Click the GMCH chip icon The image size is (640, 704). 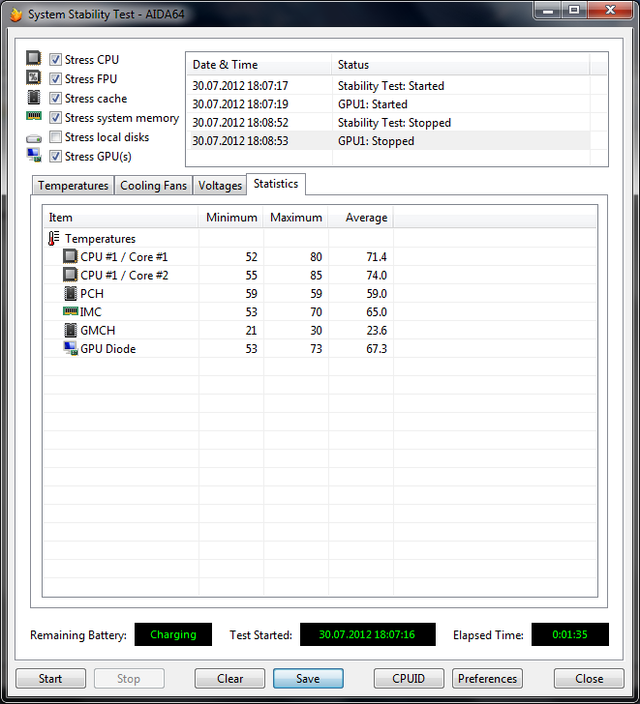click(70, 331)
